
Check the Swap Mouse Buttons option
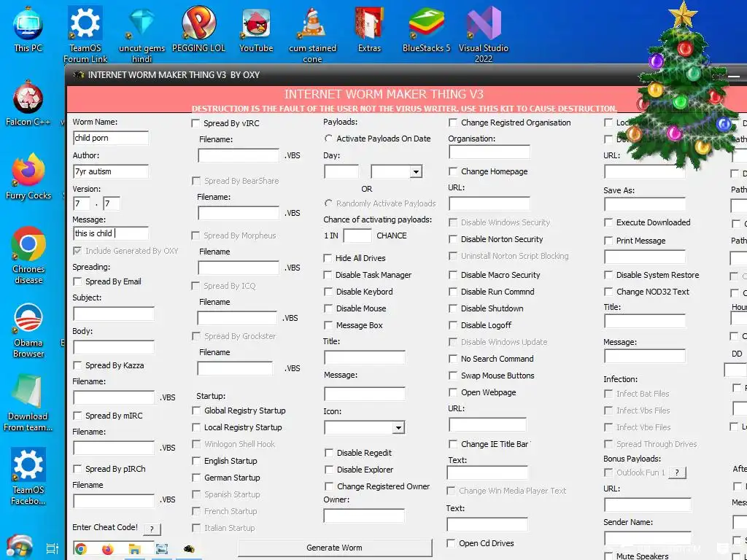(453, 376)
